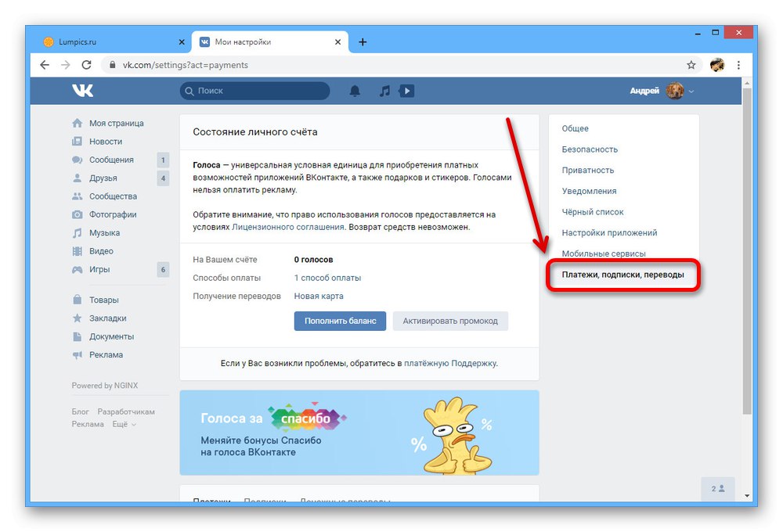Viewport: 783px width, 532px height.
Task: Click Активировать промокод button
Action: [450, 321]
